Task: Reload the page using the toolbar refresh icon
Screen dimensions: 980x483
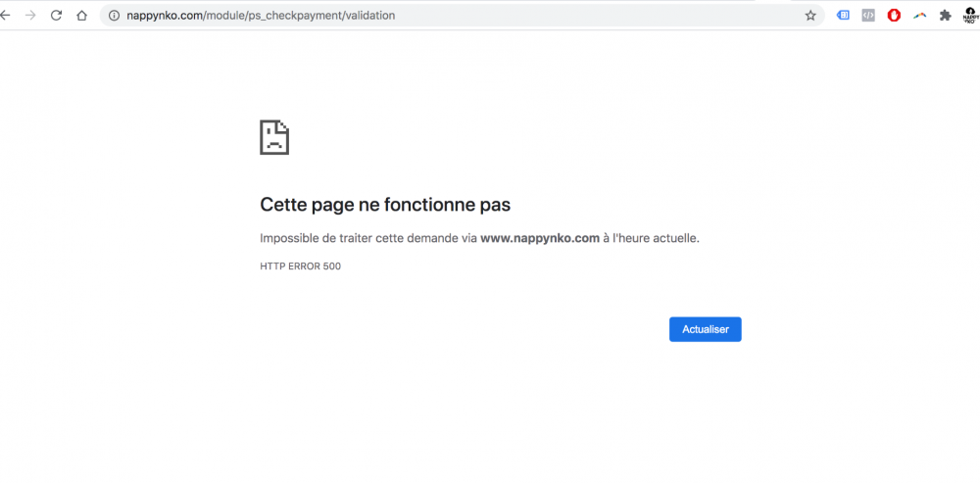Action: pyautogui.click(x=56, y=16)
